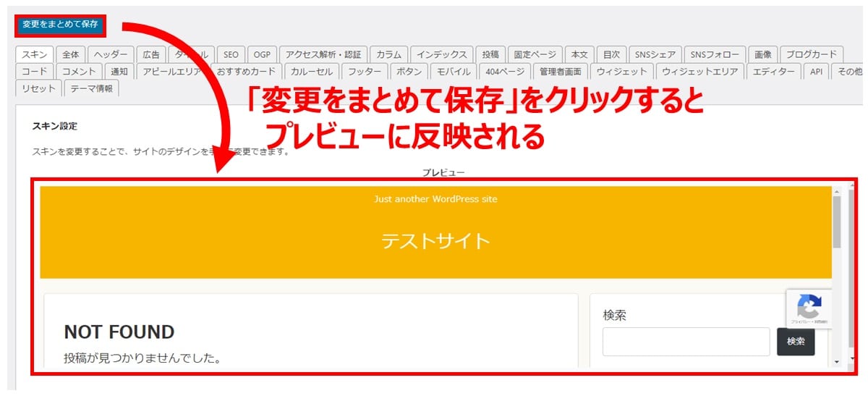Click the preview scrollbar down arrow
Viewport: 868px width, 396px height.
point(837,361)
